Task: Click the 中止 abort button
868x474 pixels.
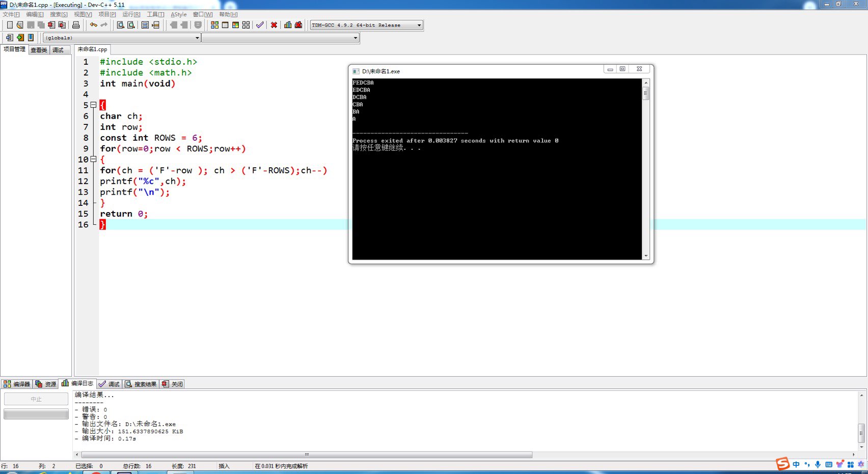Action: point(36,399)
